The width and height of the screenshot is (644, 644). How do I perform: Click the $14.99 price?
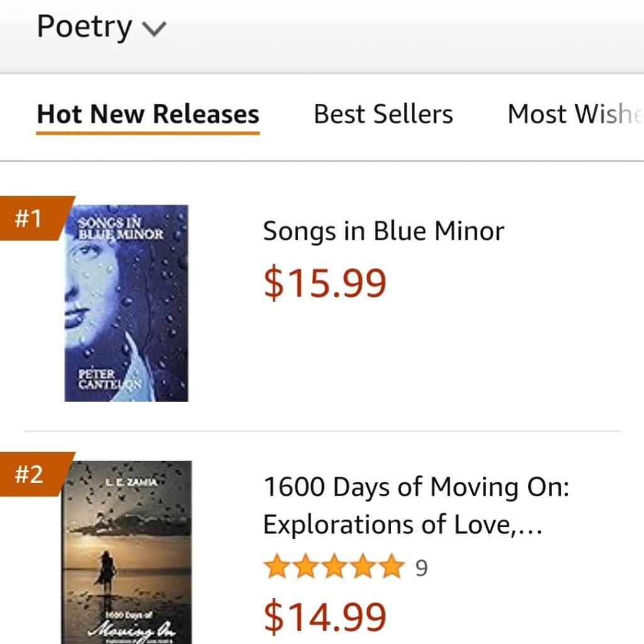(x=325, y=617)
